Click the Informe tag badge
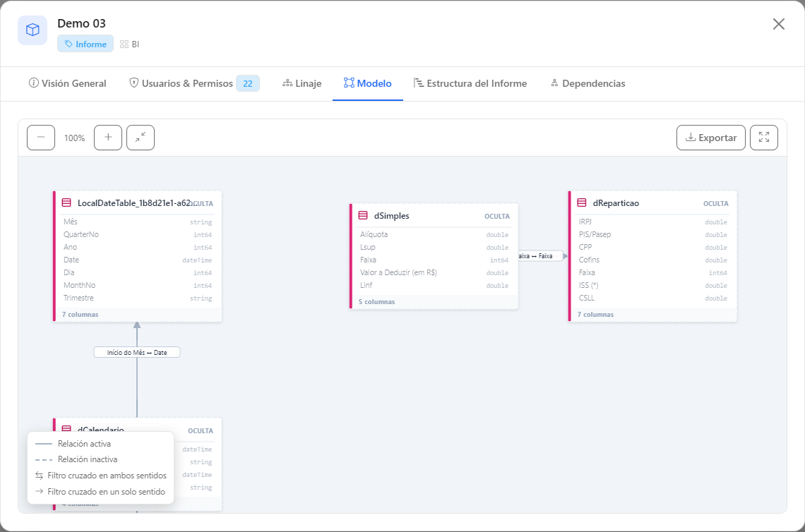The height and width of the screenshot is (532, 805). point(85,44)
